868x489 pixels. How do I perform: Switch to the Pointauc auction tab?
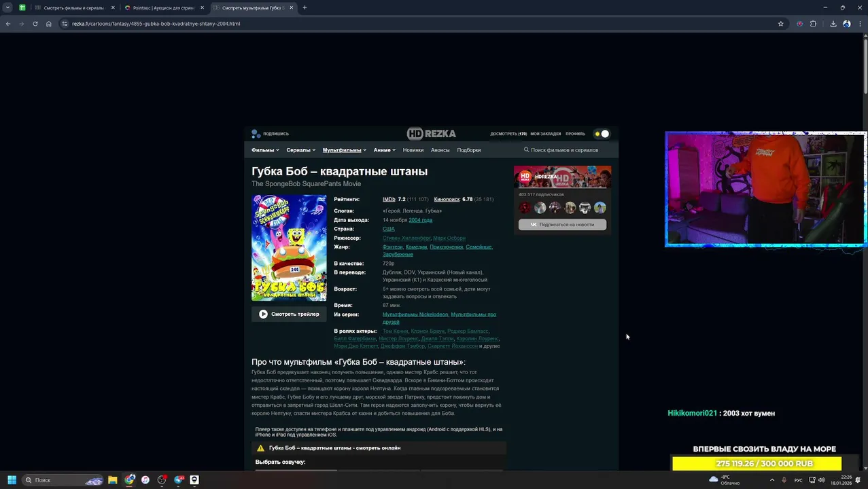pos(163,7)
